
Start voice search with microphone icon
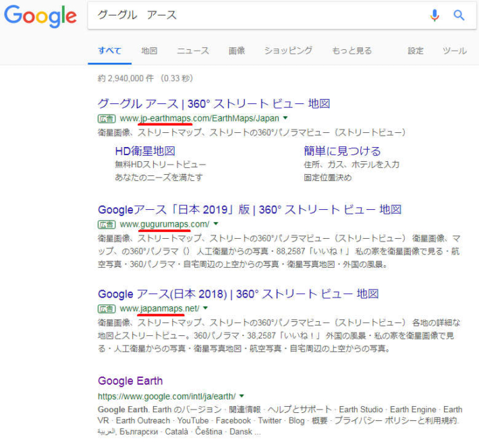[434, 15]
